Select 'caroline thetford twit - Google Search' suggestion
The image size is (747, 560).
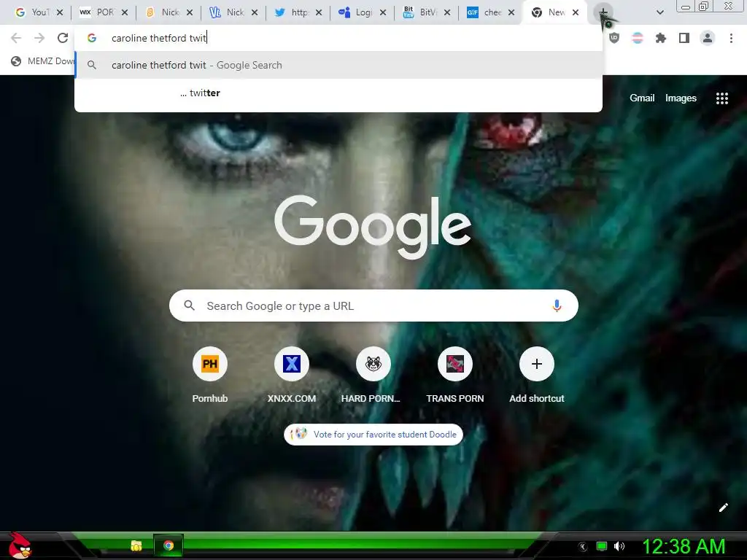[x=338, y=65]
